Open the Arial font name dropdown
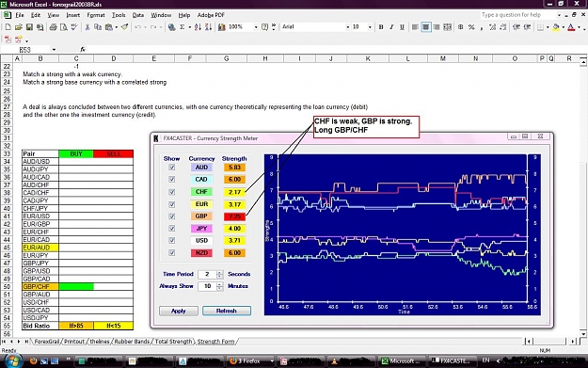Image resolution: width=588 pixels, height=368 pixels. (347, 27)
